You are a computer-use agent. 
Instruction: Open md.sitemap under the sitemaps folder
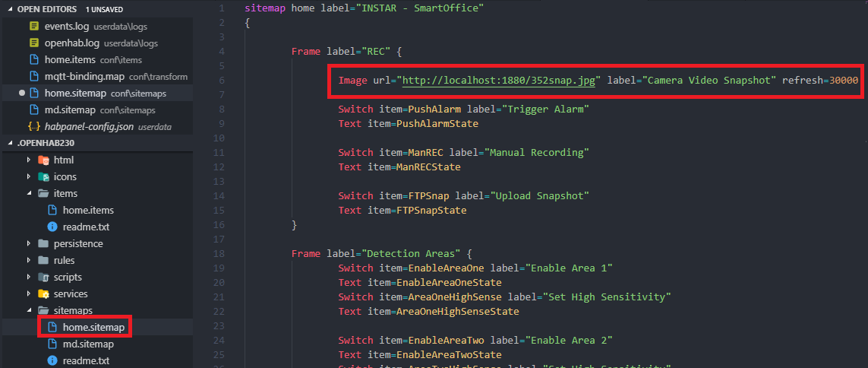click(x=88, y=344)
